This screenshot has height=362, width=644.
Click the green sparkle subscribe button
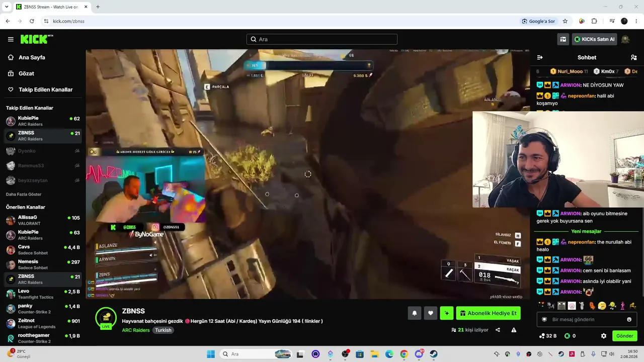pyautogui.click(x=446, y=313)
